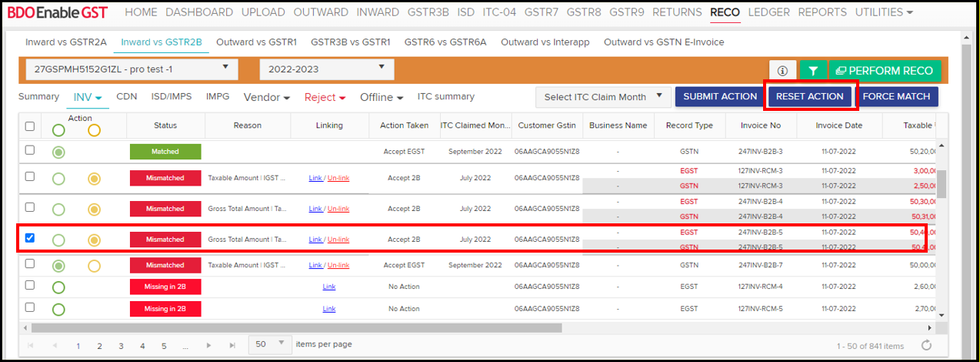Open Select ITC Claim Month dropdown
The image size is (980, 362).
[x=603, y=97]
